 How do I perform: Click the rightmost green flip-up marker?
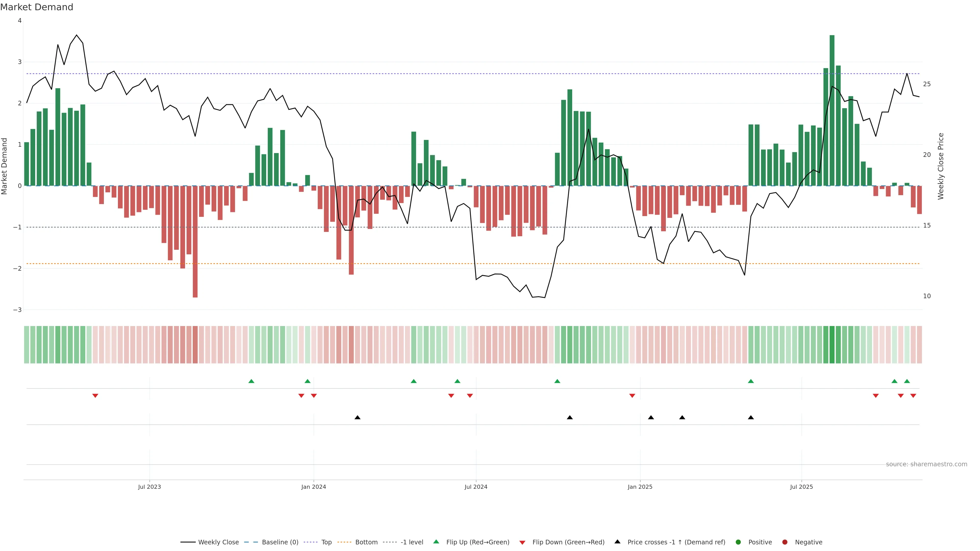coord(907,381)
